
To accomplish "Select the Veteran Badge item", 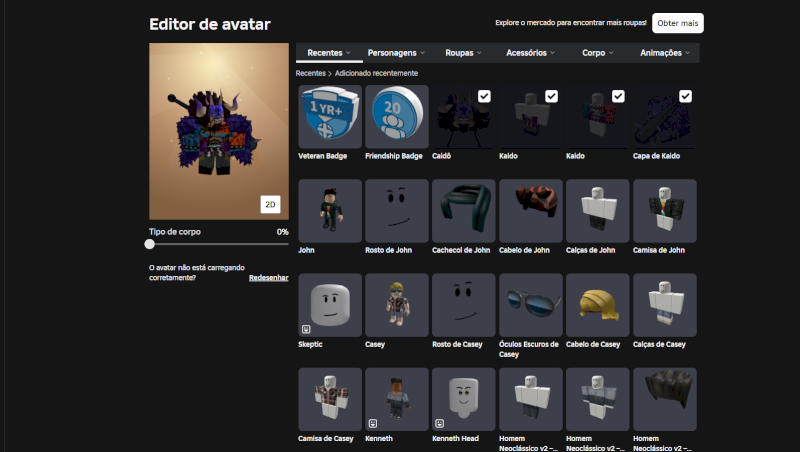I will click(x=330, y=117).
